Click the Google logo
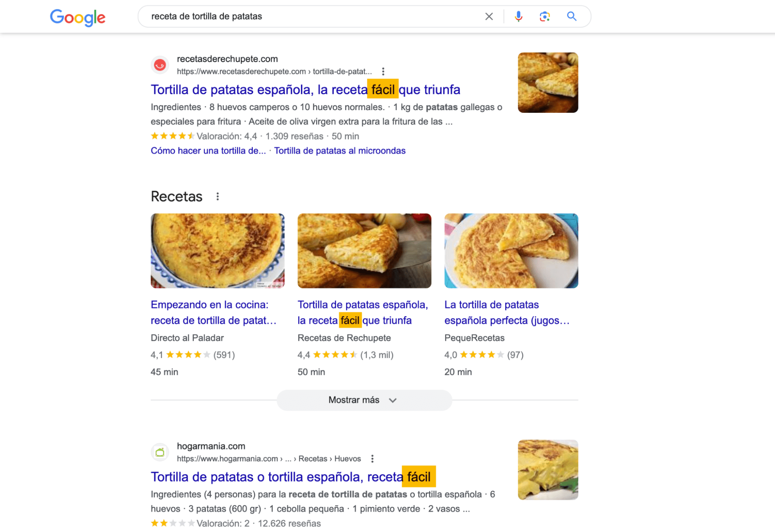Image resolution: width=775 pixels, height=532 pixels. coord(77,17)
